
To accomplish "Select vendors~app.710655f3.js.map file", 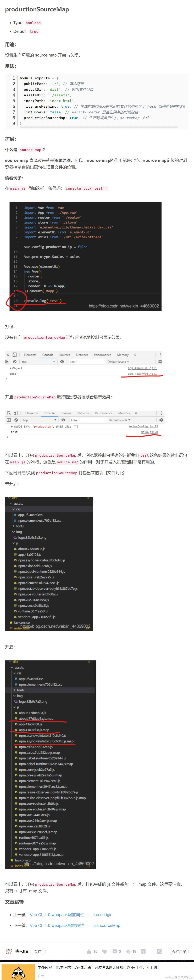I will (x=41, y=854).
